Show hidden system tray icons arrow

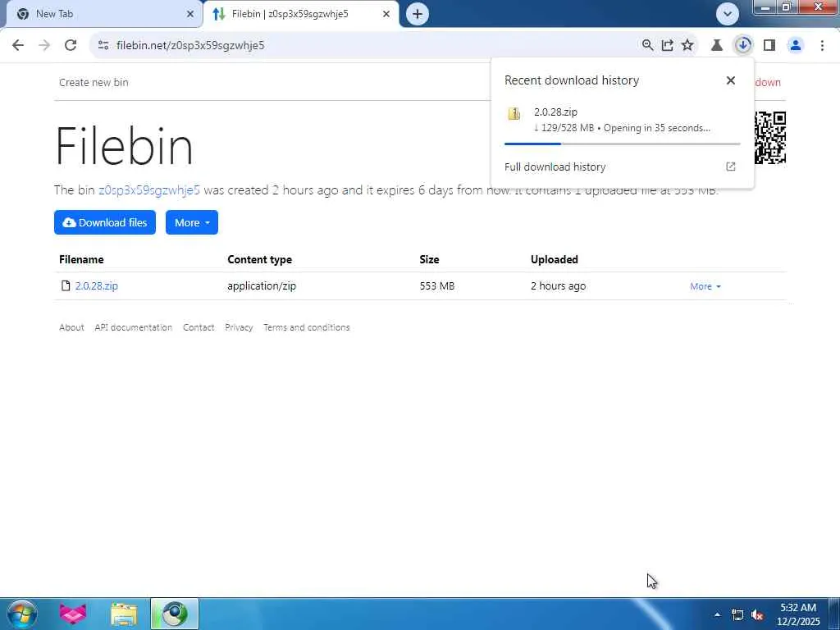717,614
